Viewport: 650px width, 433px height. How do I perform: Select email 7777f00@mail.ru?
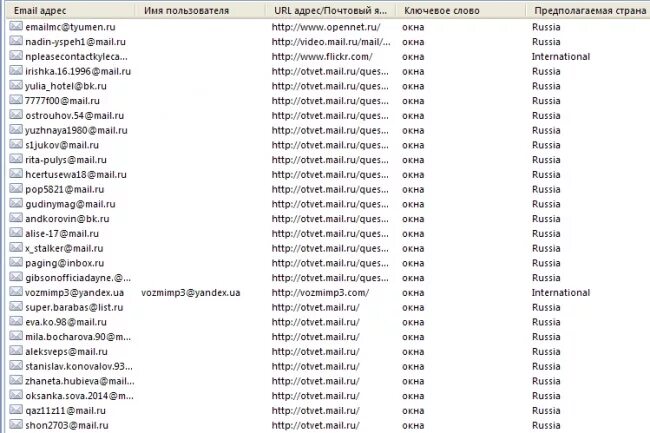click(x=62, y=101)
